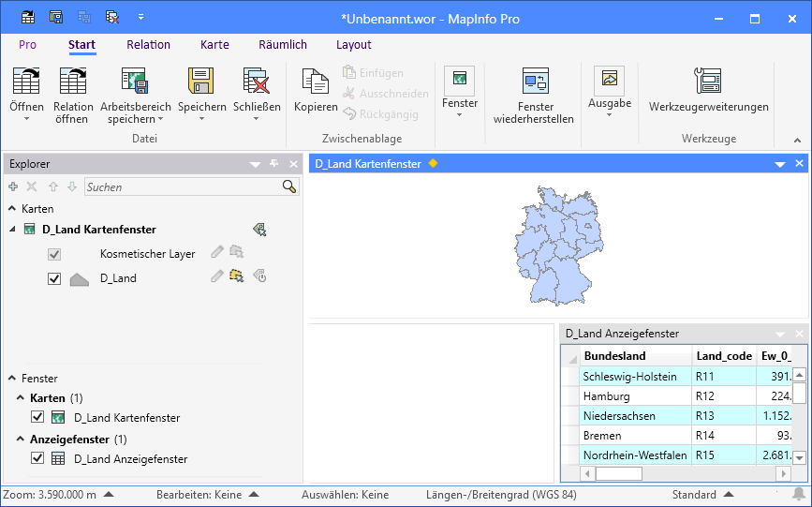The height and width of the screenshot is (507, 812).
Task: Click the search magnifier icon
Action: (x=289, y=186)
